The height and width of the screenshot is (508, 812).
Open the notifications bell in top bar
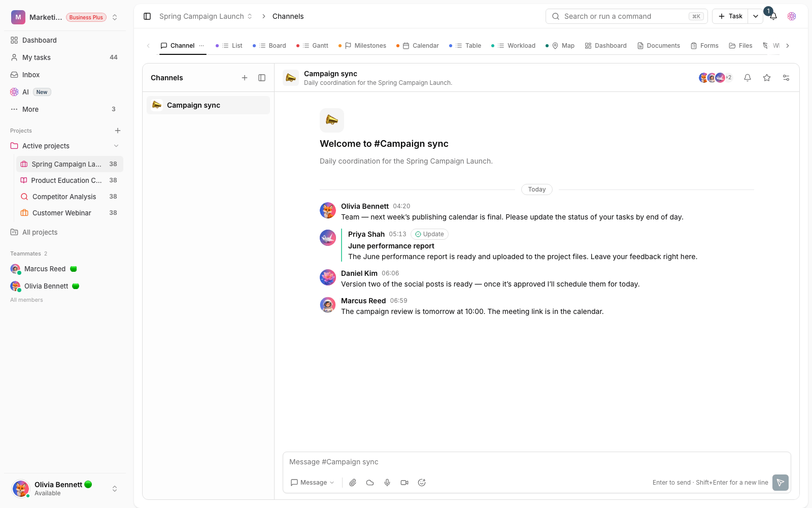[x=773, y=16]
